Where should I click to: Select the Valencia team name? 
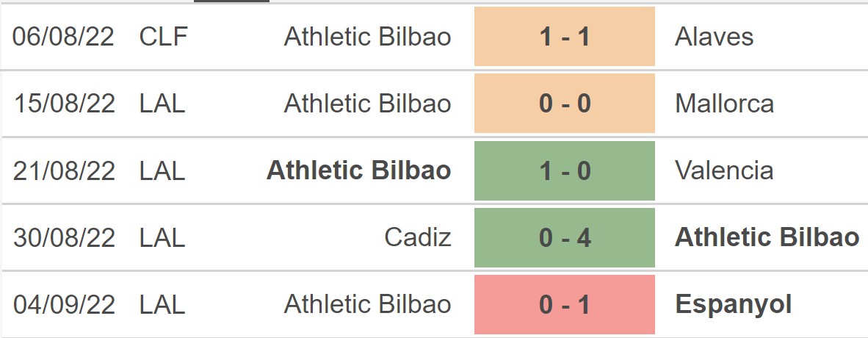pyautogui.click(x=723, y=170)
